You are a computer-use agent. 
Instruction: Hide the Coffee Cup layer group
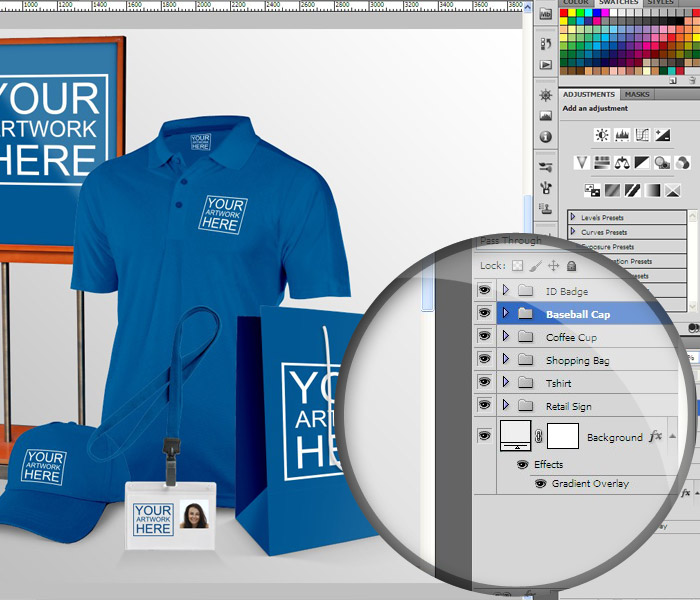click(x=484, y=336)
